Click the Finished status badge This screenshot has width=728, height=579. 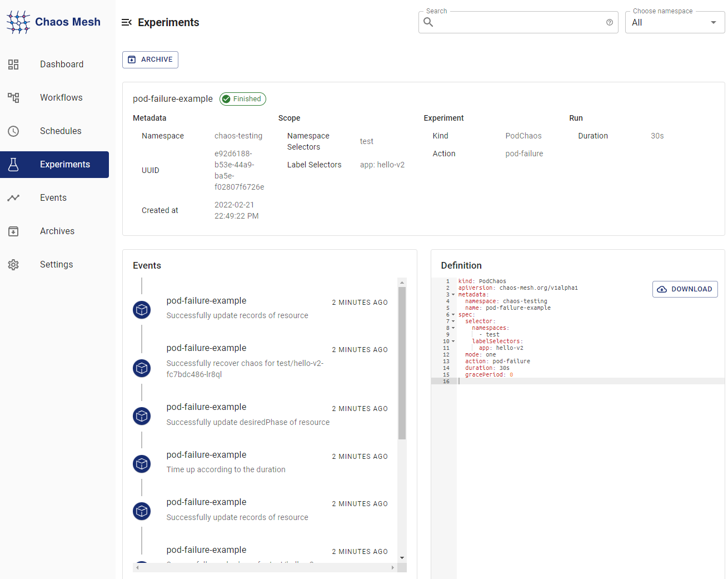(x=243, y=99)
